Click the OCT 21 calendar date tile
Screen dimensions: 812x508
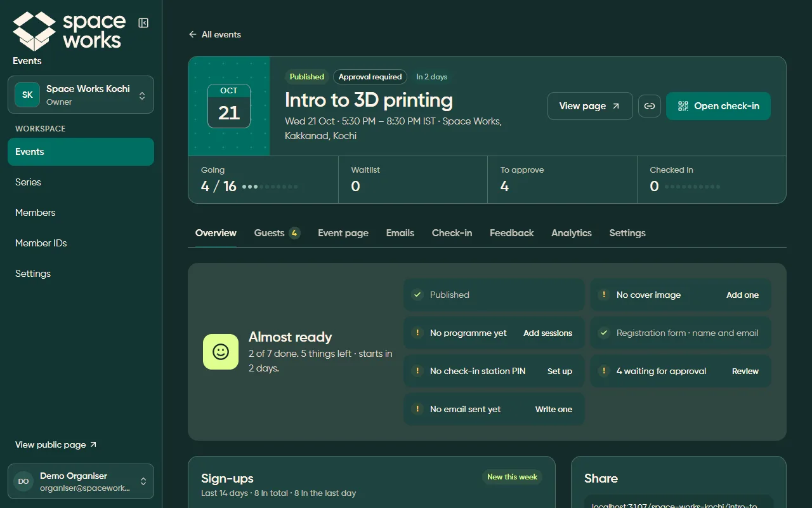pos(229,106)
